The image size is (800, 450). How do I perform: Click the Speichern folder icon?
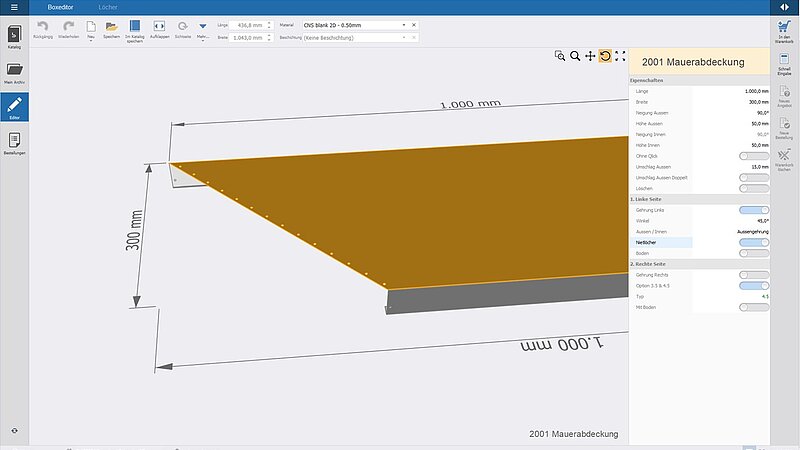(111, 25)
